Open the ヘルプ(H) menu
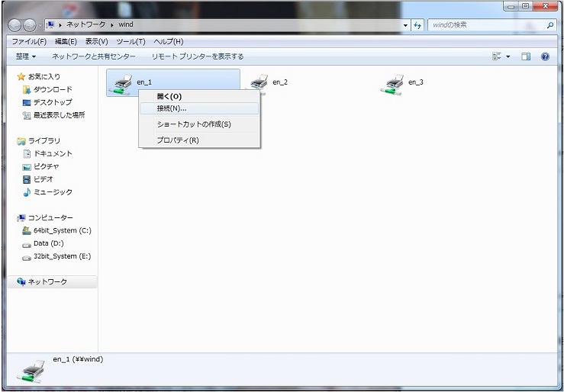This screenshot has height=392, width=564. (169, 42)
